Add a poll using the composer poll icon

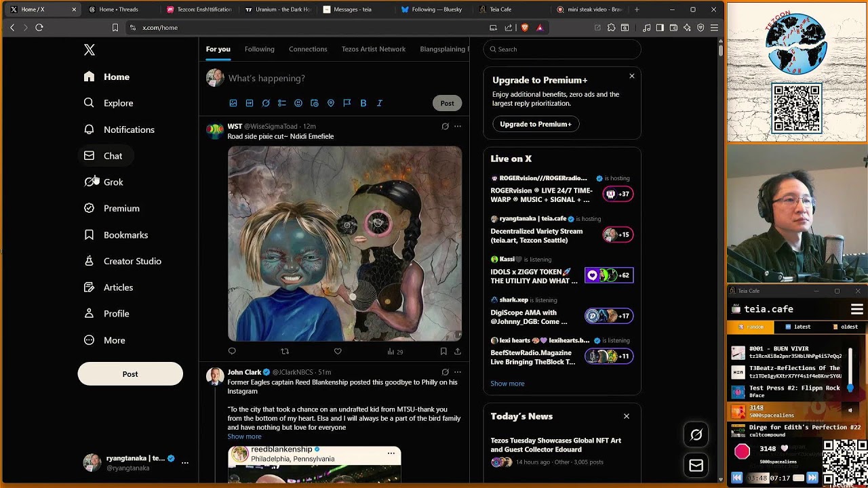pos(282,103)
